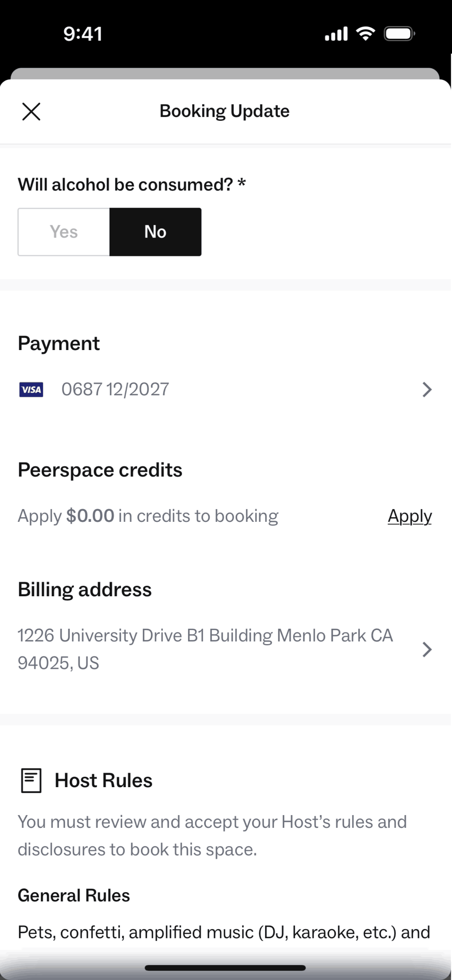Tap the Visa card logo
Screen dimensions: 452x980
point(31,390)
